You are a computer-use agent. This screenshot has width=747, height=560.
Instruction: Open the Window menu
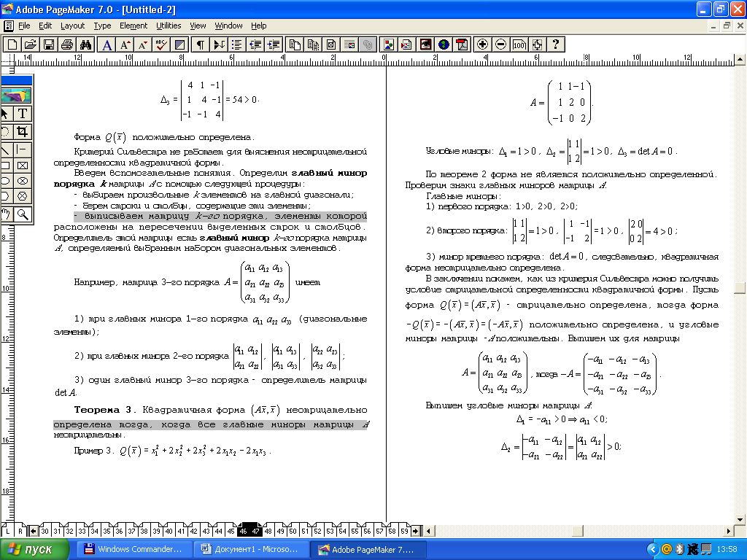coord(228,26)
